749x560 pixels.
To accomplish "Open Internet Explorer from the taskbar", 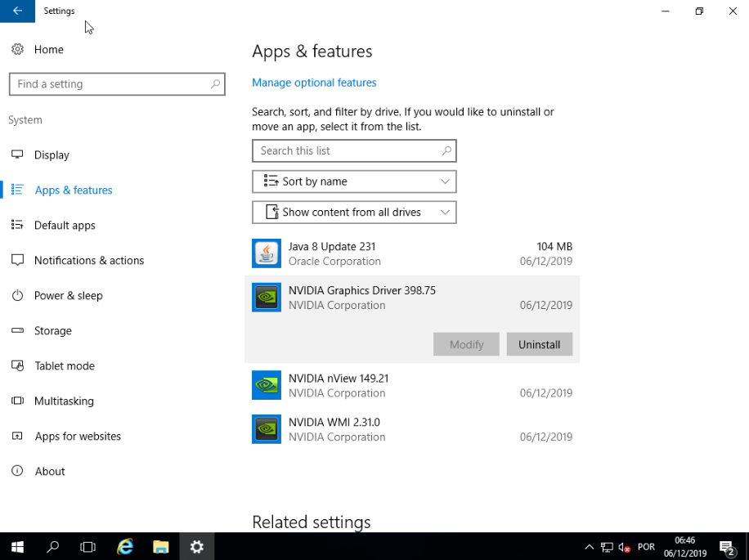I will pyautogui.click(x=125, y=547).
